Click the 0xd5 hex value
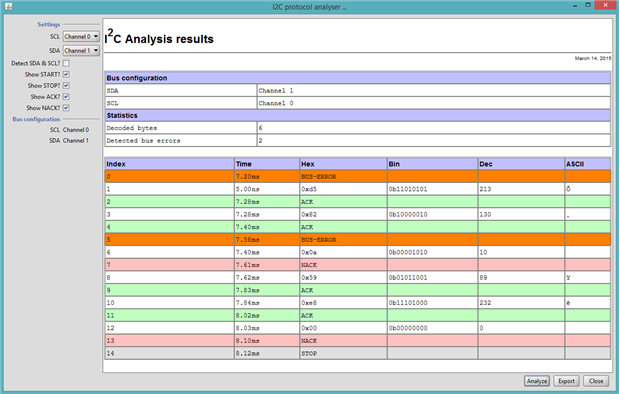This screenshot has height=394, width=619. [x=309, y=189]
